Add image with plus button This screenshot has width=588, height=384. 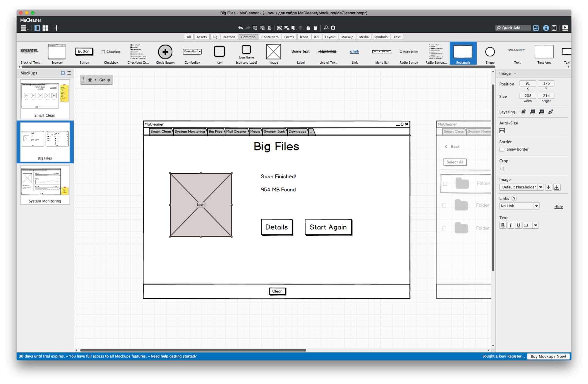[x=548, y=187]
